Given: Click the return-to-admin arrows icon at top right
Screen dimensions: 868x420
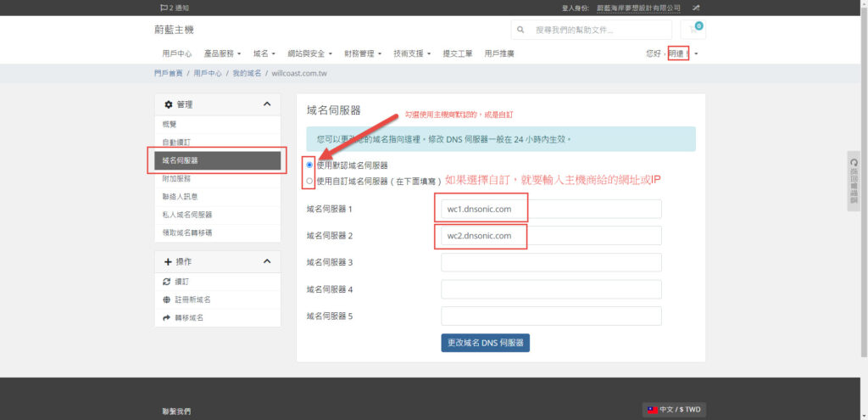Looking at the screenshot, I should point(696,8).
